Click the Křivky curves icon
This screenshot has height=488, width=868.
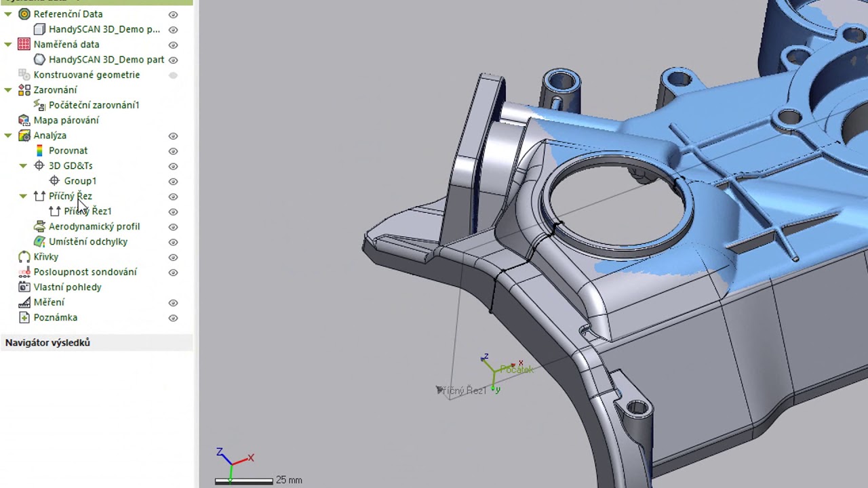click(24, 257)
